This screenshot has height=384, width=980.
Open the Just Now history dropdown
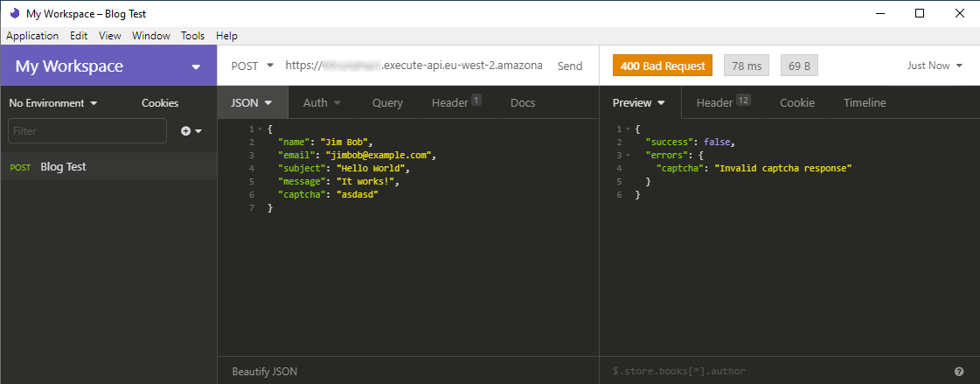coord(935,66)
